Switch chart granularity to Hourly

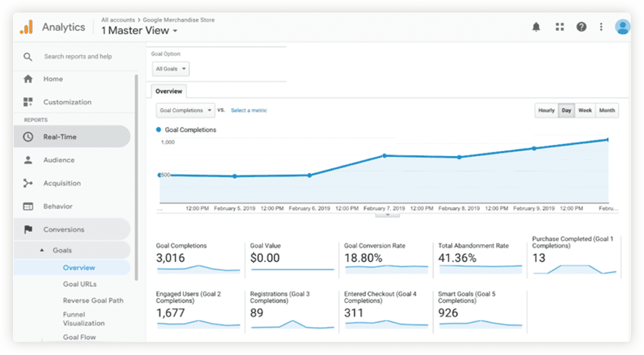[x=546, y=110]
